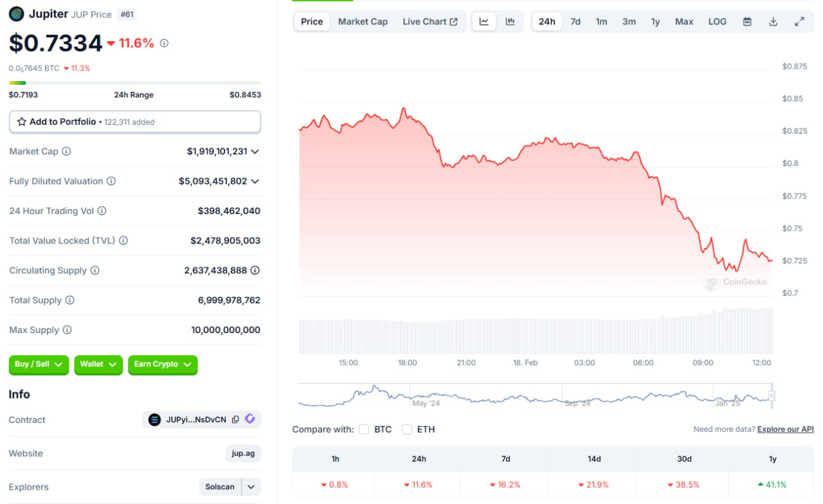This screenshot has width=823, height=504.
Task: Switch to the candlestick chart view icon
Action: coord(511,21)
